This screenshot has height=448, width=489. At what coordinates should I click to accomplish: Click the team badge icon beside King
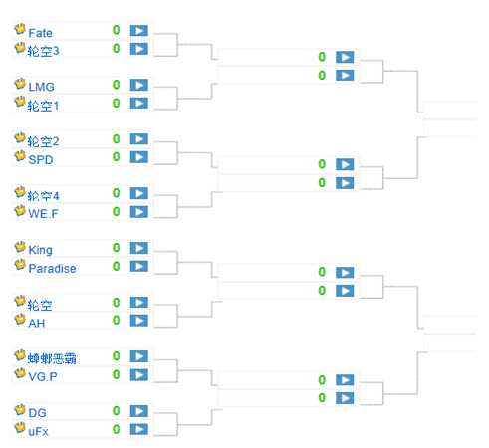tap(20, 247)
